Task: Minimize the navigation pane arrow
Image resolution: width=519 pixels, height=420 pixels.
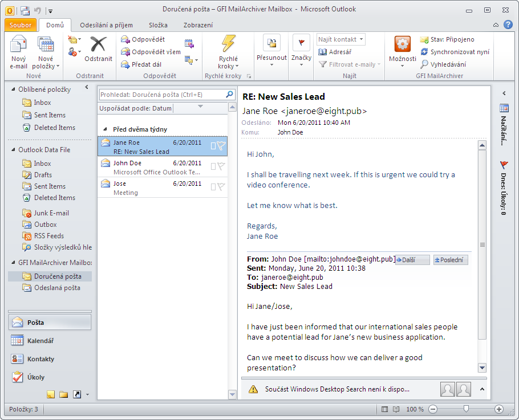Action: click(x=87, y=87)
